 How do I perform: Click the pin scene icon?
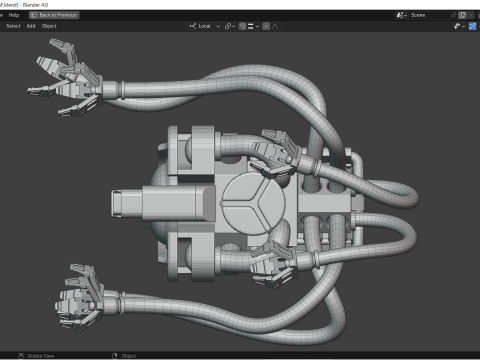(x=453, y=15)
